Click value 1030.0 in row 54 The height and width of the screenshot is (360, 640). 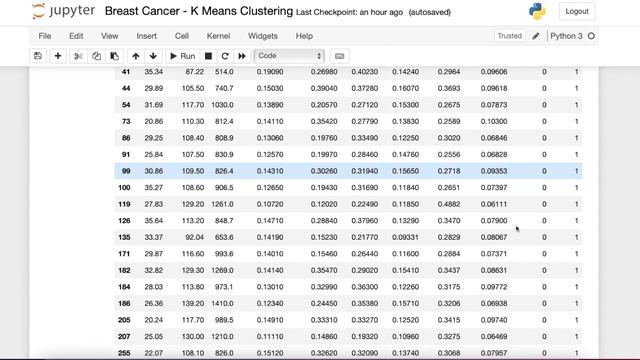click(x=222, y=105)
